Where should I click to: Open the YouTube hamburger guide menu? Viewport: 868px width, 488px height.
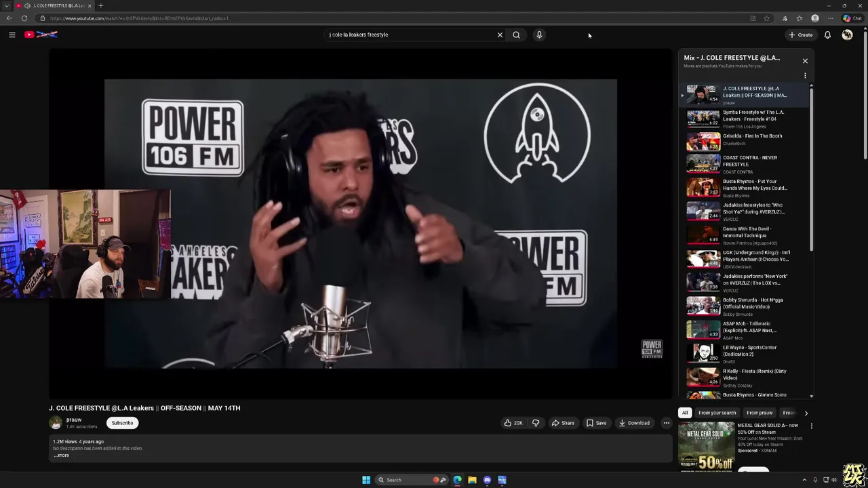pyautogui.click(x=12, y=35)
